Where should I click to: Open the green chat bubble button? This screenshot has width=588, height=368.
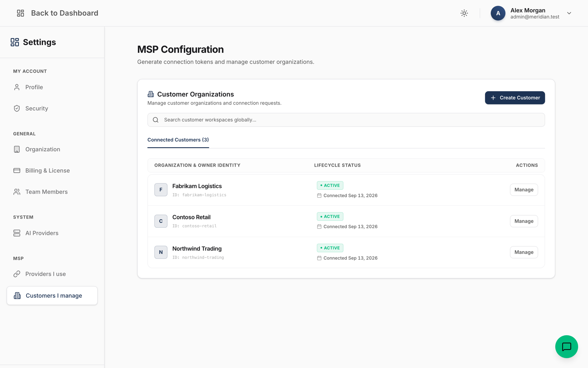click(566, 347)
